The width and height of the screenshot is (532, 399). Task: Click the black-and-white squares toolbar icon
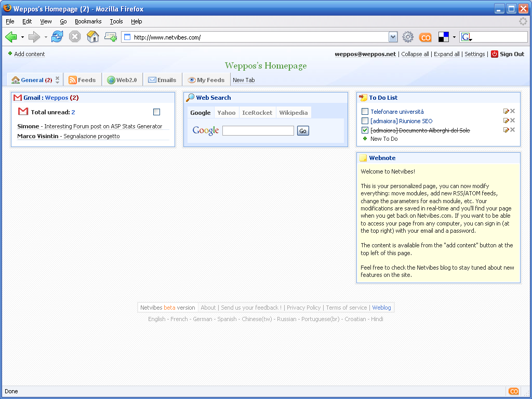pyautogui.click(x=444, y=37)
